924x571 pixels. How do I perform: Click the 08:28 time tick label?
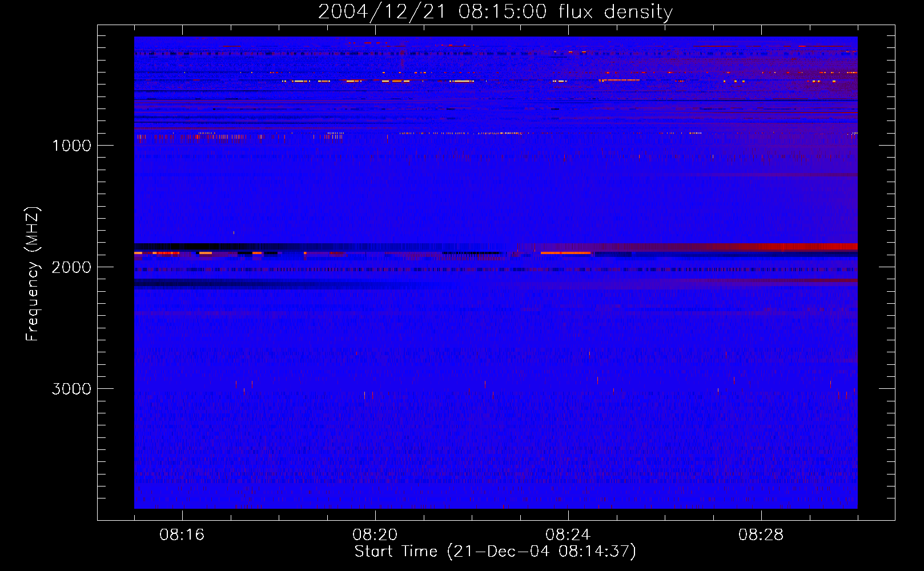click(x=761, y=535)
